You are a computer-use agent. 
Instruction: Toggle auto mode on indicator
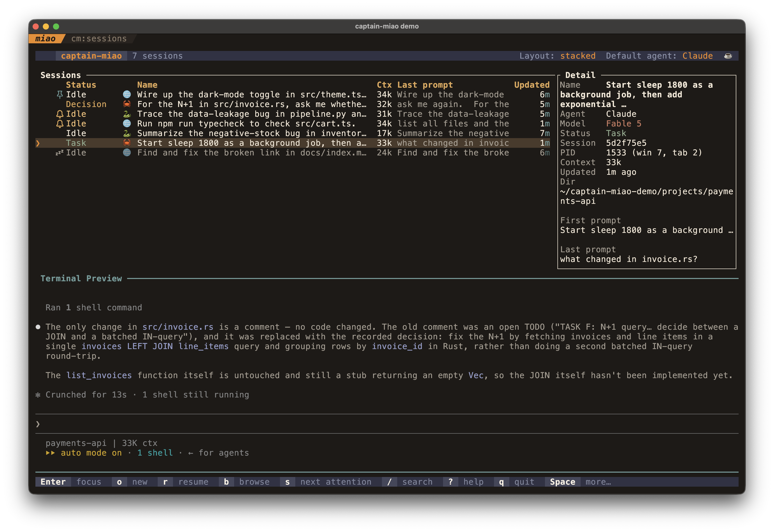click(91, 453)
